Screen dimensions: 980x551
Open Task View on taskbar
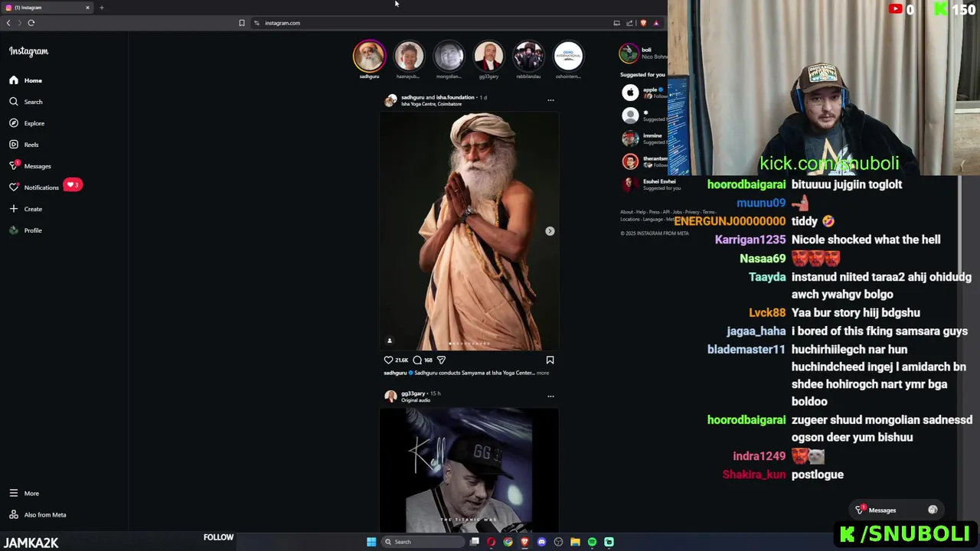point(475,542)
